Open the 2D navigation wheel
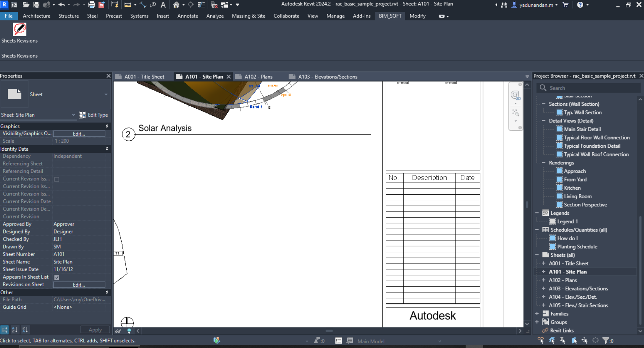The image size is (644, 348). point(515,96)
